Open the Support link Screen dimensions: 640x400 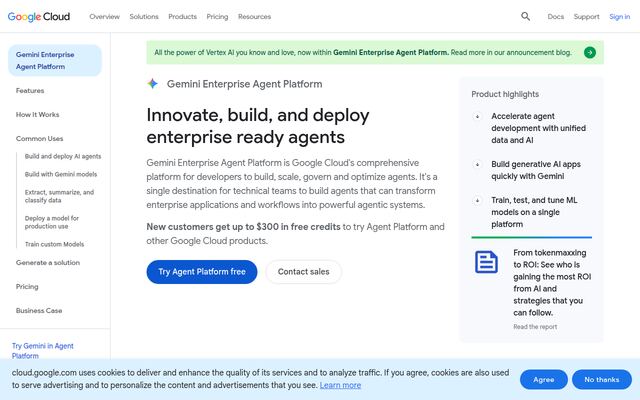(x=587, y=17)
